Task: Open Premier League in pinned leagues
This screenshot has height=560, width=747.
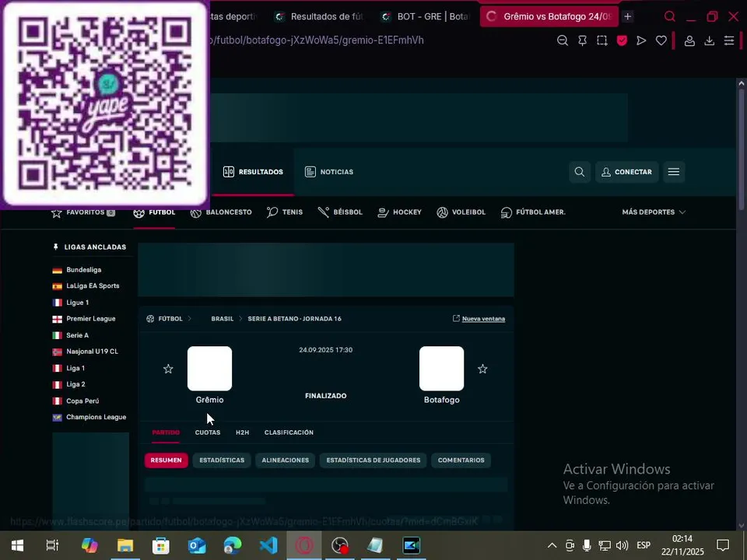Action: click(x=84, y=319)
